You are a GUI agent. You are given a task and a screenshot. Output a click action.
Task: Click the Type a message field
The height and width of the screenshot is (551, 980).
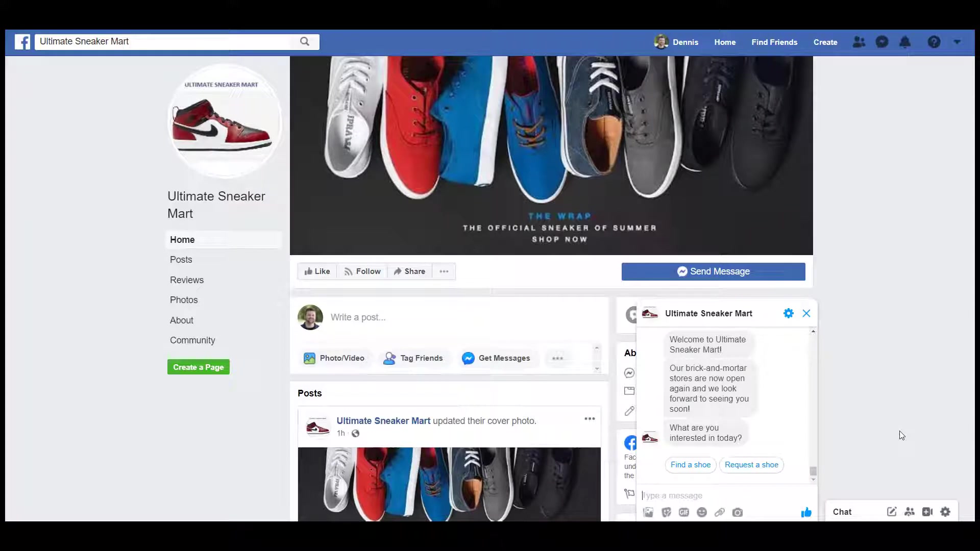click(x=725, y=495)
